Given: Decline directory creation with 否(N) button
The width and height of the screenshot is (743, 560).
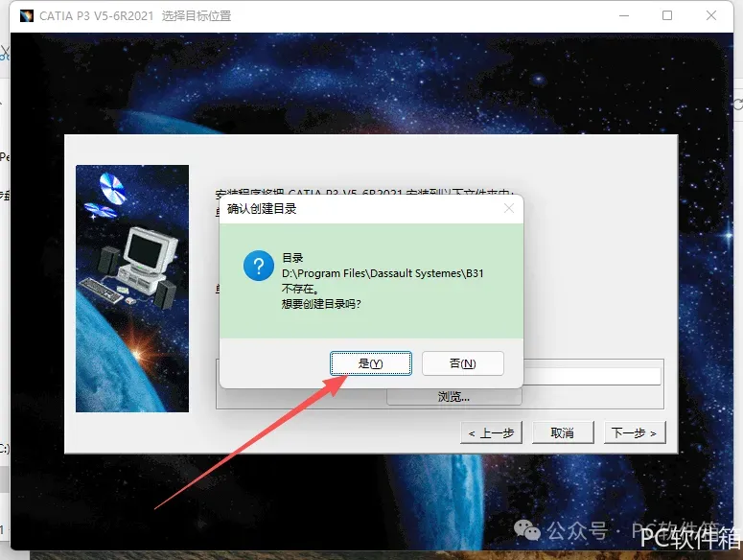Looking at the screenshot, I should [x=462, y=363].
